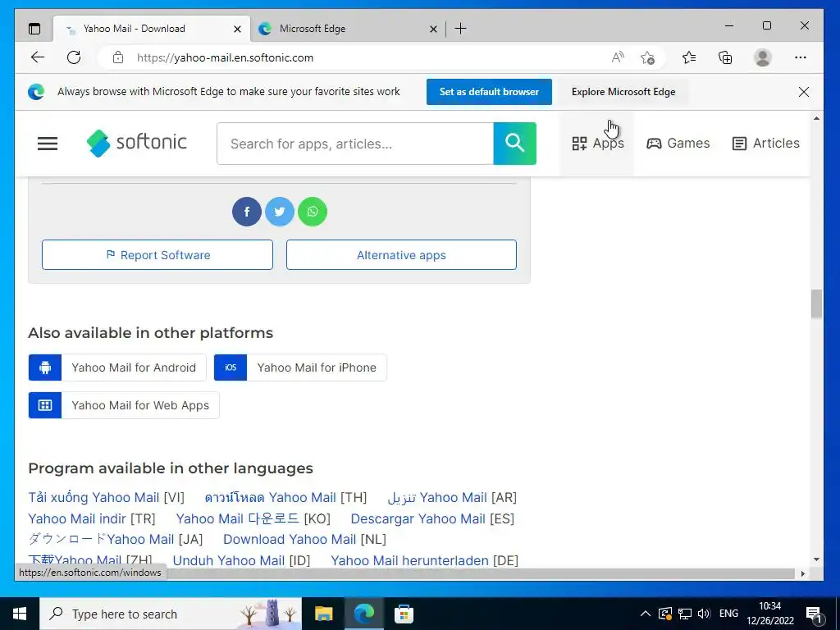
Task: Open Read aloud from address bar
Action: tap(618, 57)
